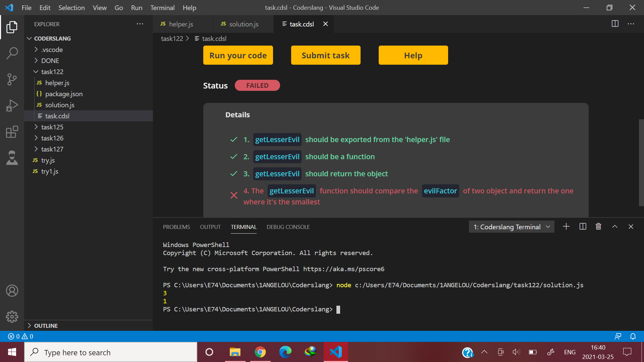Close the task.cdsl tab
The height and width of the screenshot is (362, 644).
click(x=325, y=24)
